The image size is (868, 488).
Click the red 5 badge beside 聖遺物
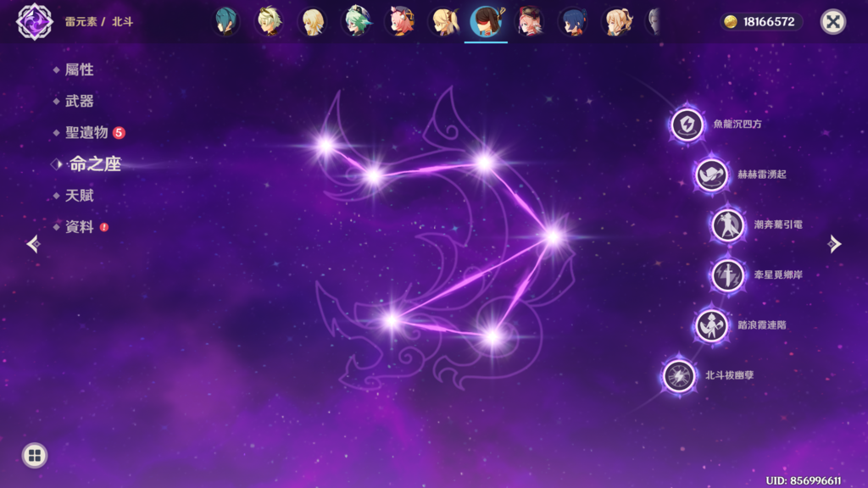click(119, 133)
